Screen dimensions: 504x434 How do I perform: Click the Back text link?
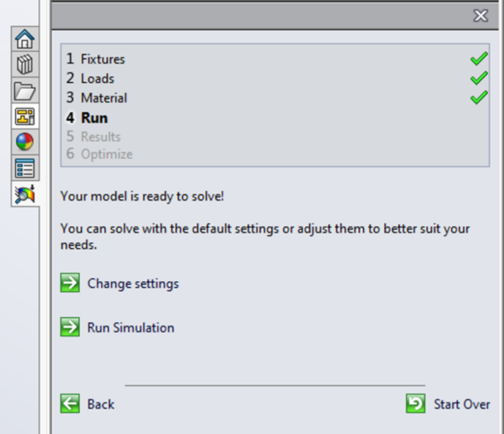101,404
